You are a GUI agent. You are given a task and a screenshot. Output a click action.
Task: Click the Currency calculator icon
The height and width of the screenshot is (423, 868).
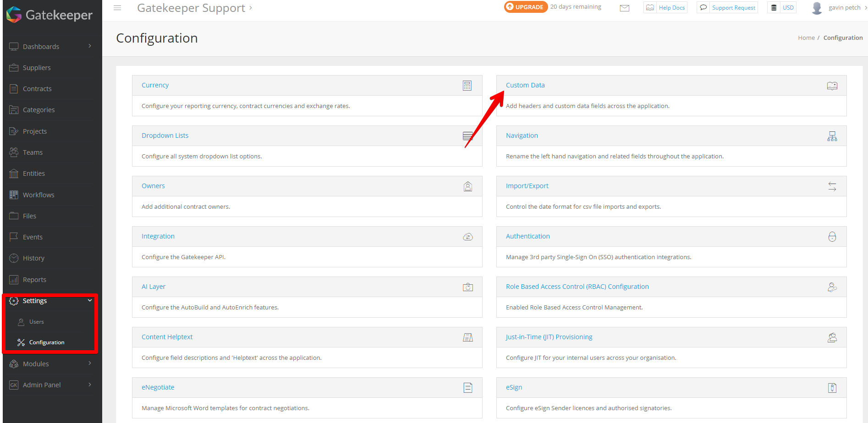467,86
